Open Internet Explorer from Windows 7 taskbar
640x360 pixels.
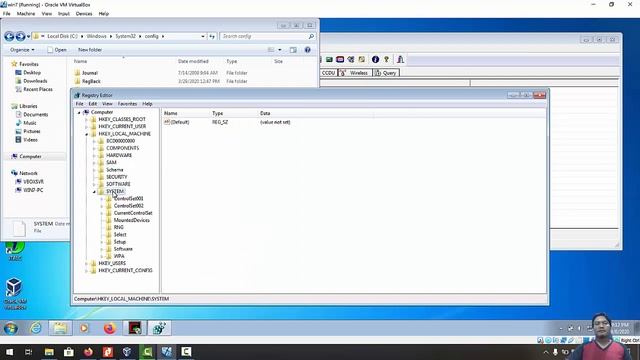36,328
